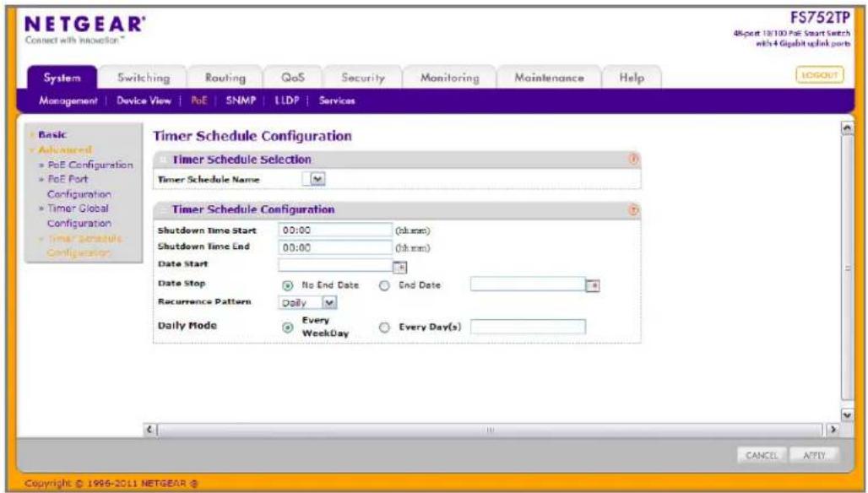The width and height of the screenshot is (868, 493).
Task: Click the APPLY button
Action: point(814,455)
